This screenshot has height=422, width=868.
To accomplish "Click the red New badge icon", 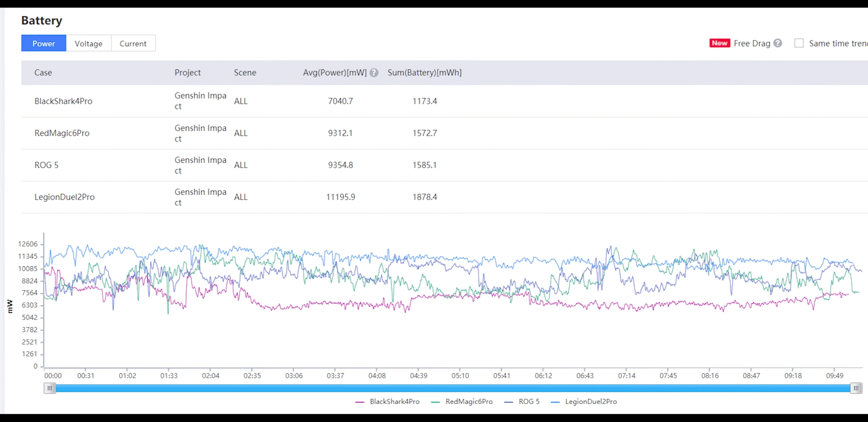I will pyautogui.click(x=719, y=43).
